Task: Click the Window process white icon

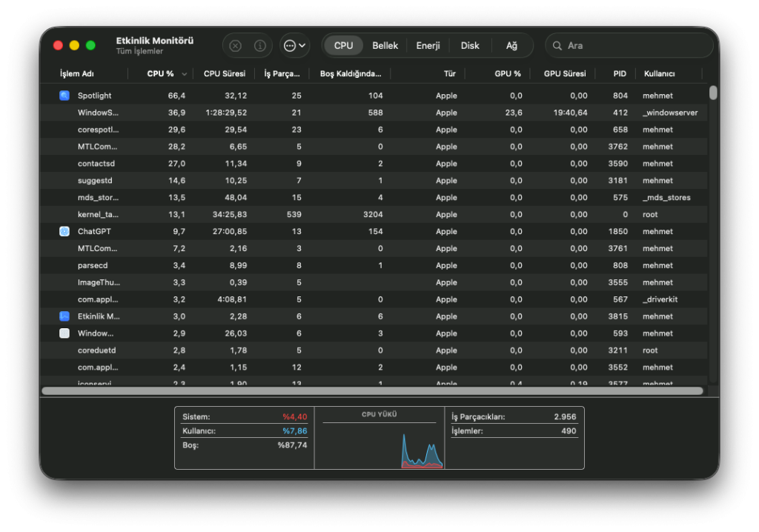Action: tap(64, 333)
